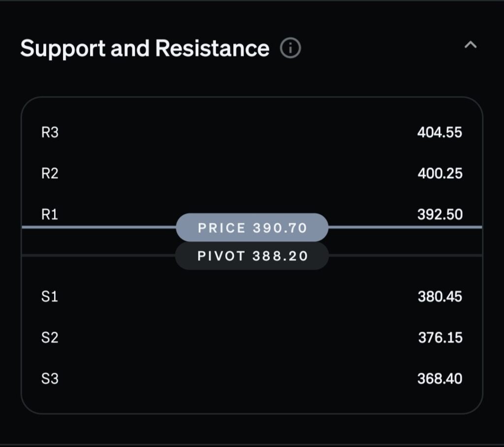Screen dimensions: 504x447
Task: Click the Support and Resistance heading
Action: [145, 48]
